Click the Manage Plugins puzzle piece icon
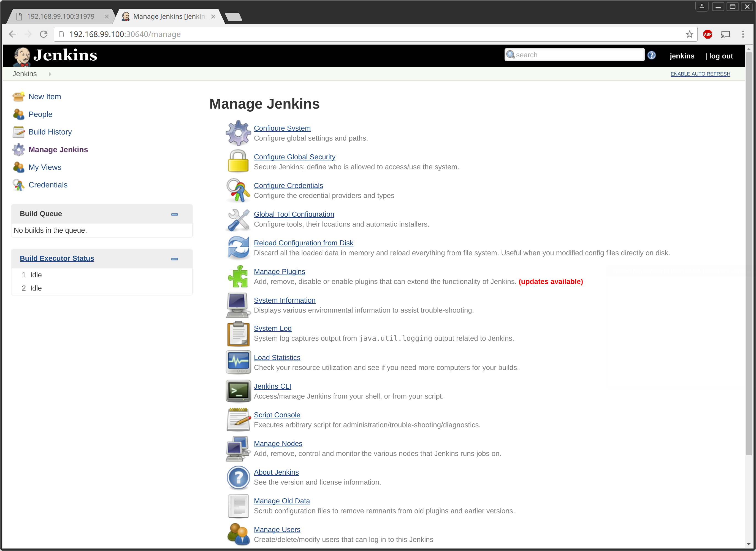The width and height of the screenshot is (756, 551). pyautogui.click(x=238, y=276)
